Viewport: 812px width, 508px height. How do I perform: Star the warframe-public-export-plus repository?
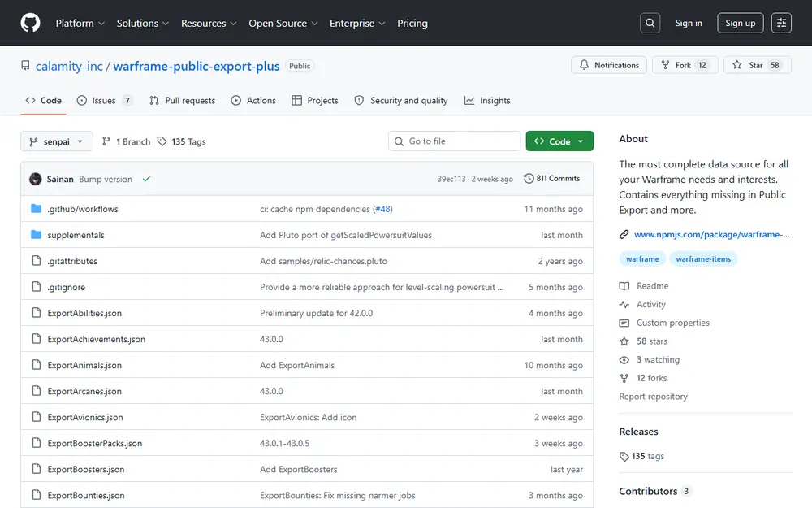click(757, 65)
